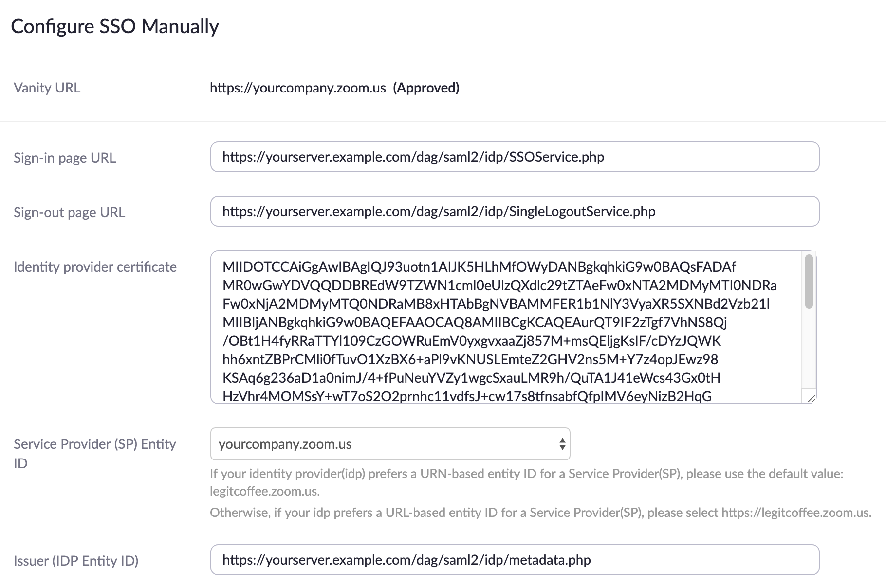Image resolution: width=886 pixels, height=588 pixels.
Task: Click the URN-based entity ID helper text
Action: (526, 474)
